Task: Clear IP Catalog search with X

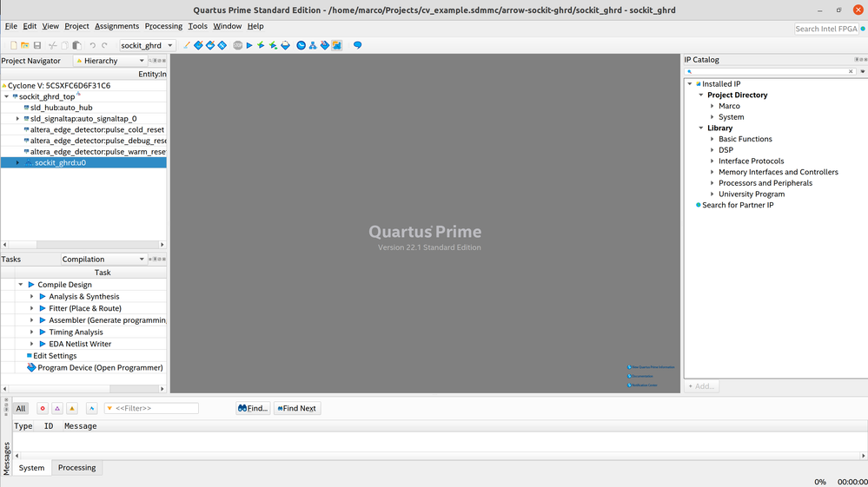Action: point(851,71)
